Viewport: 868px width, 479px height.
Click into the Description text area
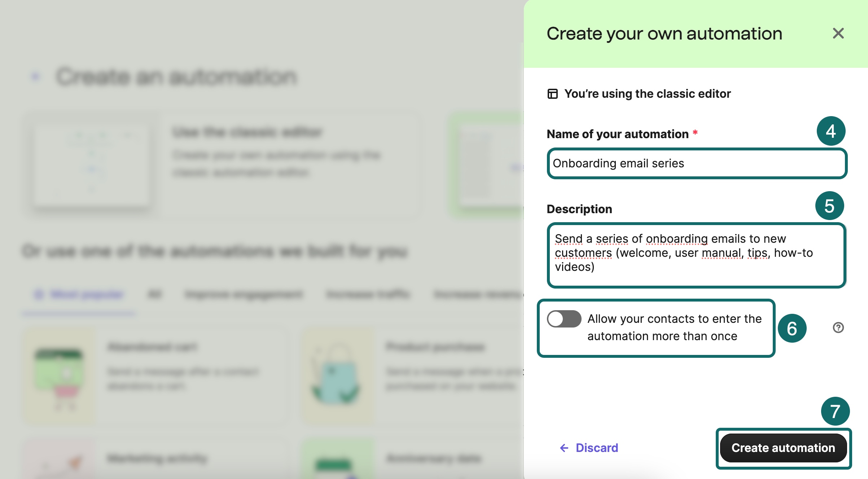point(697,255)
